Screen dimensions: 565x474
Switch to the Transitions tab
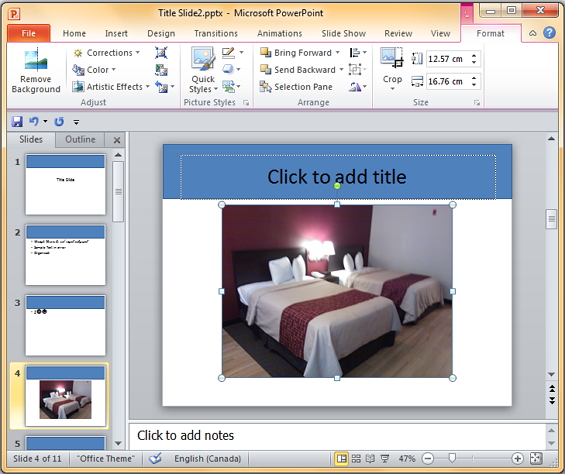tap(216, 33)
